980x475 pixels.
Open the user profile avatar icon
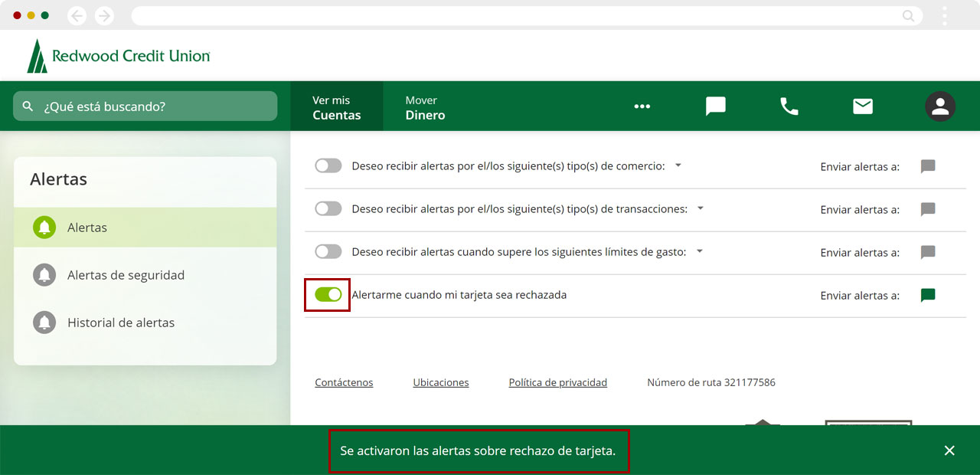(x=939, y=106)
